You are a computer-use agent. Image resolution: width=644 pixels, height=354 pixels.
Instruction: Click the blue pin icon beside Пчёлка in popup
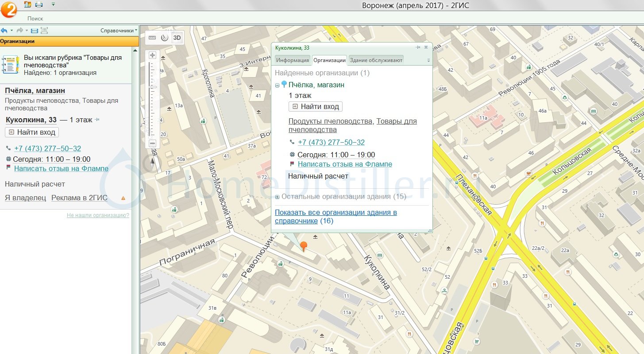tap(284, 84)
